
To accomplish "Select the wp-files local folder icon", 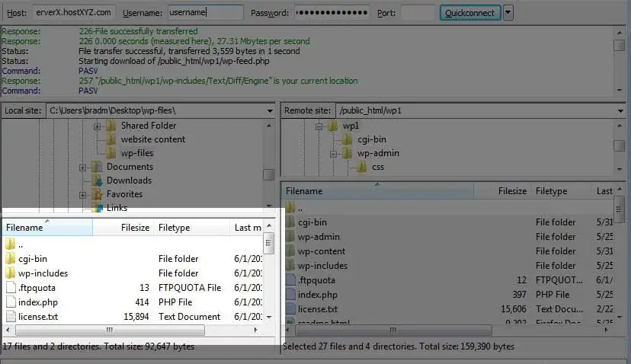I will [111, 153].
